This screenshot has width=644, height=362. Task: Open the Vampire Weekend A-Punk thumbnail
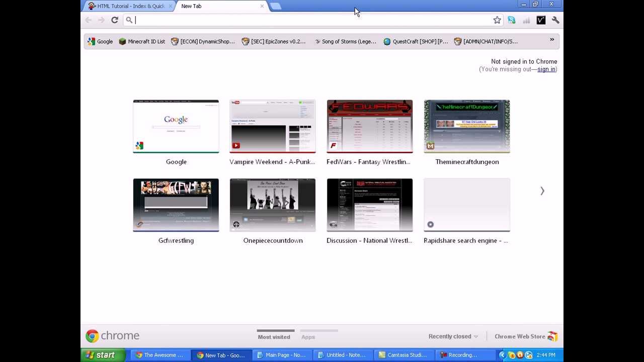coord(273,126)
